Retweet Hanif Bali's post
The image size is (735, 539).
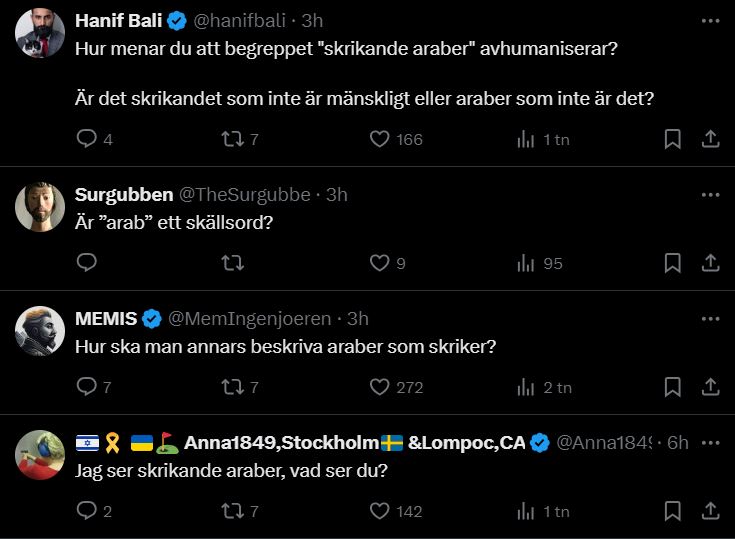[232, 139]
